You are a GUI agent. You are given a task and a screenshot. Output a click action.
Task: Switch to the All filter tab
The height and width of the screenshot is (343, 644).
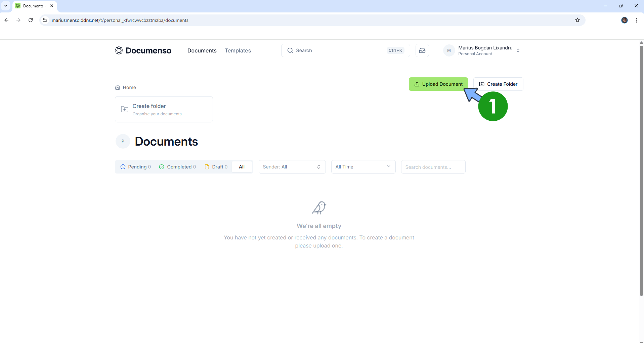click(x=242, y=166)
